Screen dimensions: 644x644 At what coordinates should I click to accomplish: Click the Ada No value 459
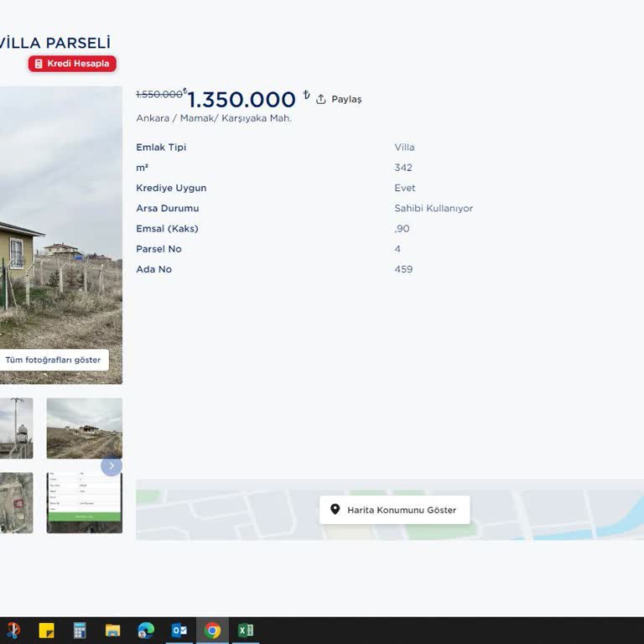click(x=403, y=269)
